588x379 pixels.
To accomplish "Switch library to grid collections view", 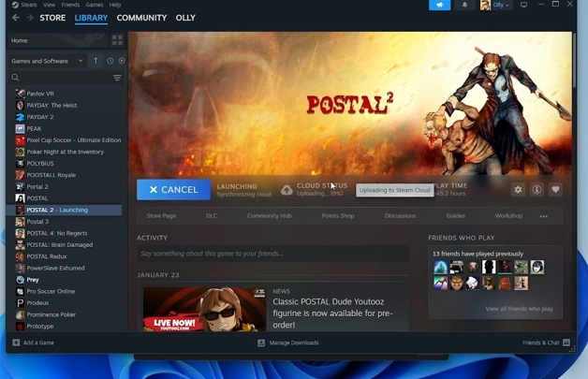I will coord(117,40).
